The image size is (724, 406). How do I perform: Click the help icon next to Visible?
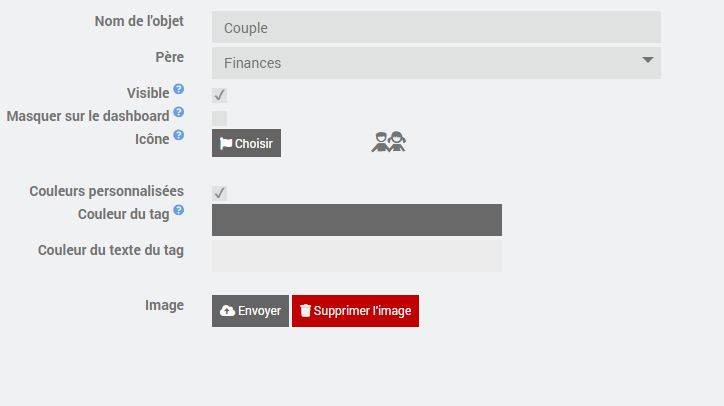click(x=179, y=89)
